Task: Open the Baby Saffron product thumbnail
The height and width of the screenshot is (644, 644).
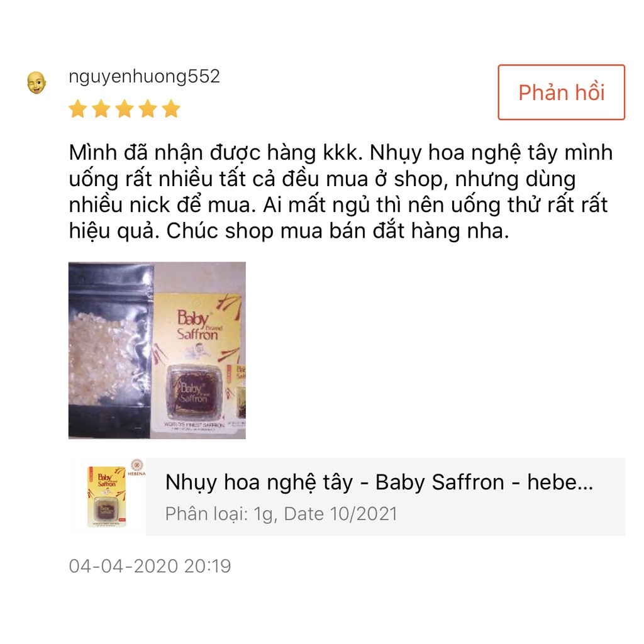Action: (x=107, y=496)
